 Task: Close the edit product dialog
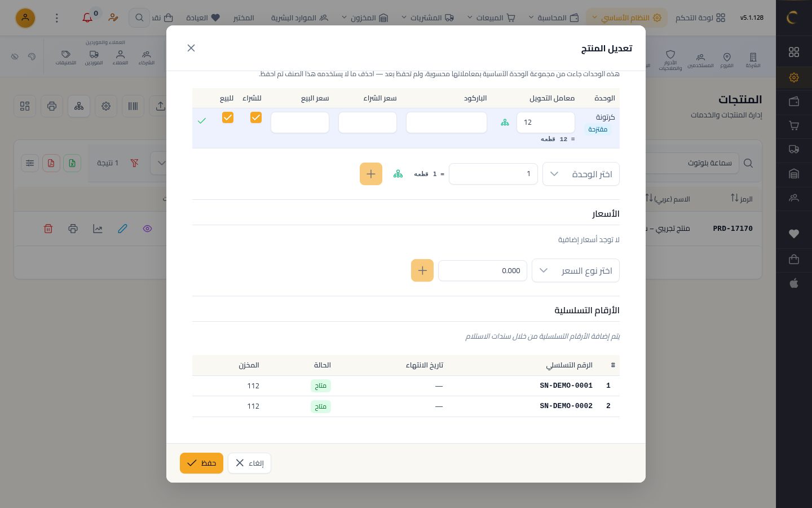tap(191, 48)
